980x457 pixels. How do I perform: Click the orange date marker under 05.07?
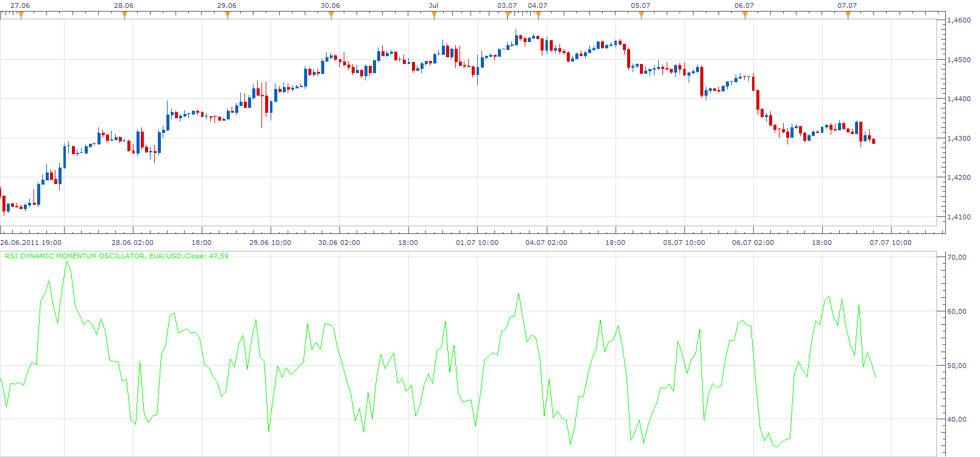[641, 15]
